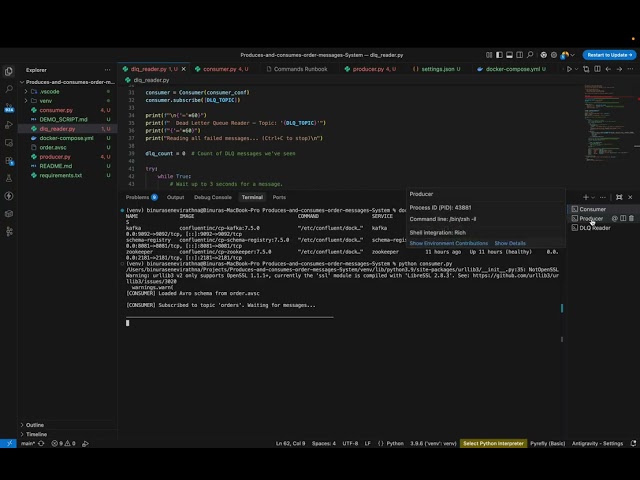The image size is (640, 480).
Task: Select the Consumer terminal
Action: 602,209
